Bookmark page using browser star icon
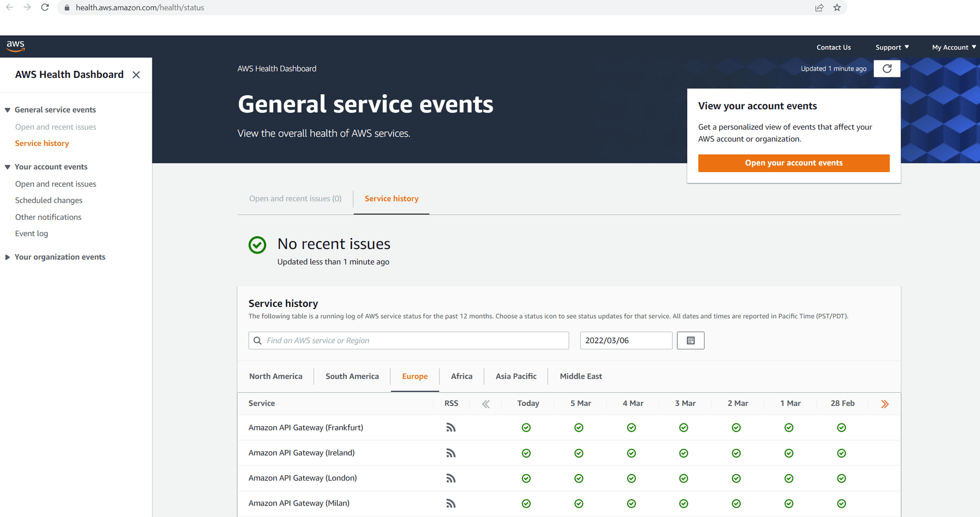980x517 pixels. point(837,8)
